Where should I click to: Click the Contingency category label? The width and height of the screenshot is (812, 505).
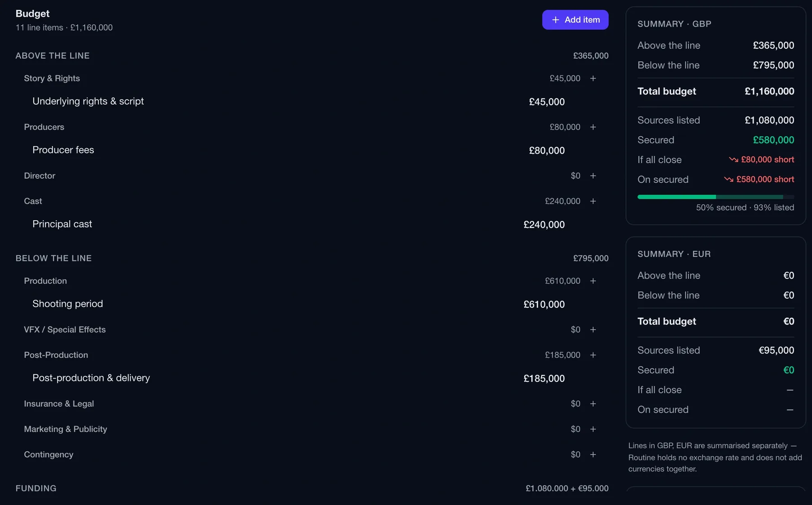(49, 454)
